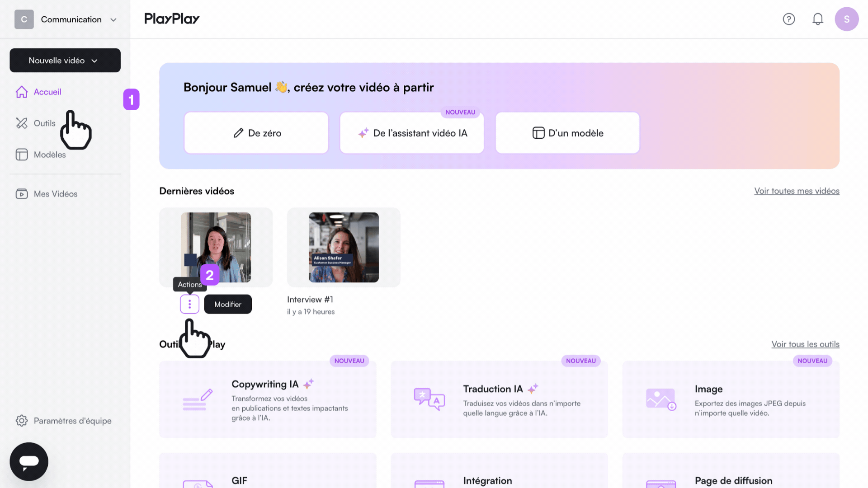Open the Intégration tool card
868x488 pixels.
point(499,470)
